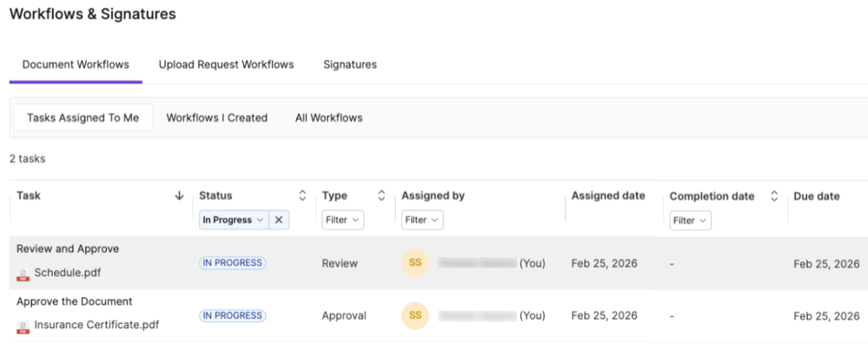This screenshot has height=350, width=868.
Task: Switch to Upload Request Workflows tab
Action: pyautogui.click(x=227, y=64)
